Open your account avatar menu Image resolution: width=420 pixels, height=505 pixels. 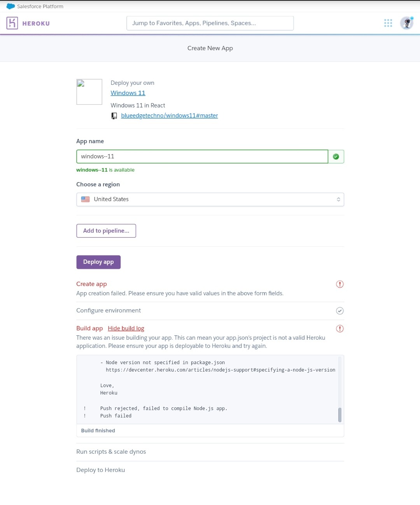click(406, 23)
